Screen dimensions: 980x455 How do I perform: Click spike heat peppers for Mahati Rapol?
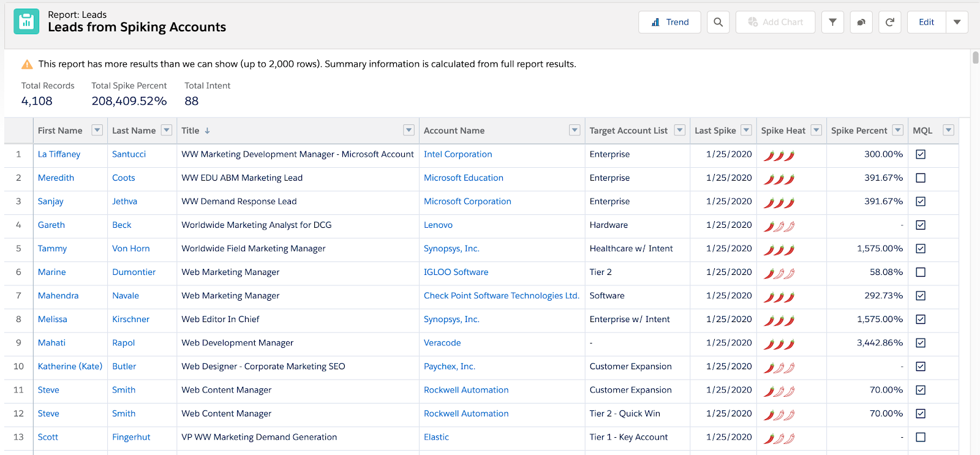[779, 344]
